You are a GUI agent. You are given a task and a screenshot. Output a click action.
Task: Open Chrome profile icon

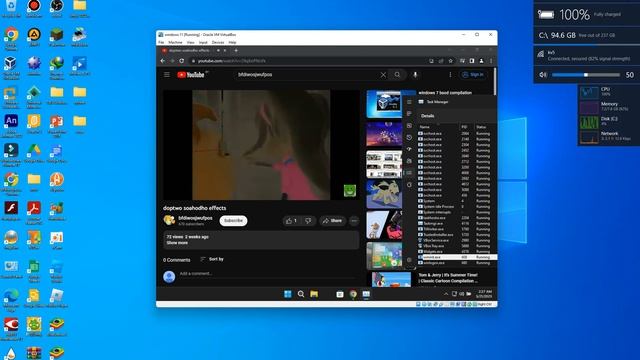[481, 61]
